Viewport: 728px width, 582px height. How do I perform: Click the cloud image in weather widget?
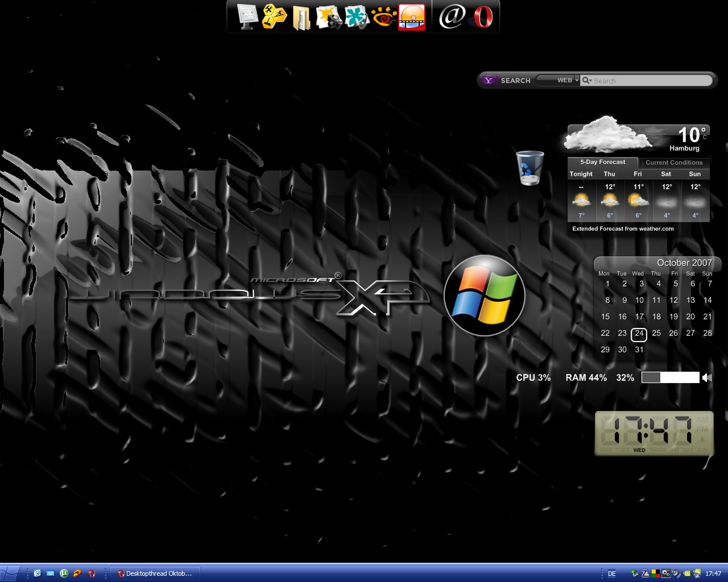coord(607,134)
